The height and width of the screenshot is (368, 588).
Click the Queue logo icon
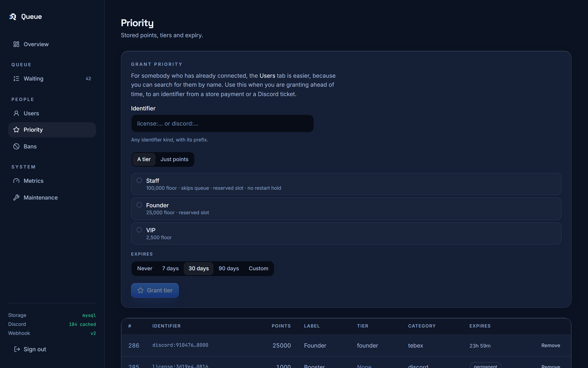(13, 17)
